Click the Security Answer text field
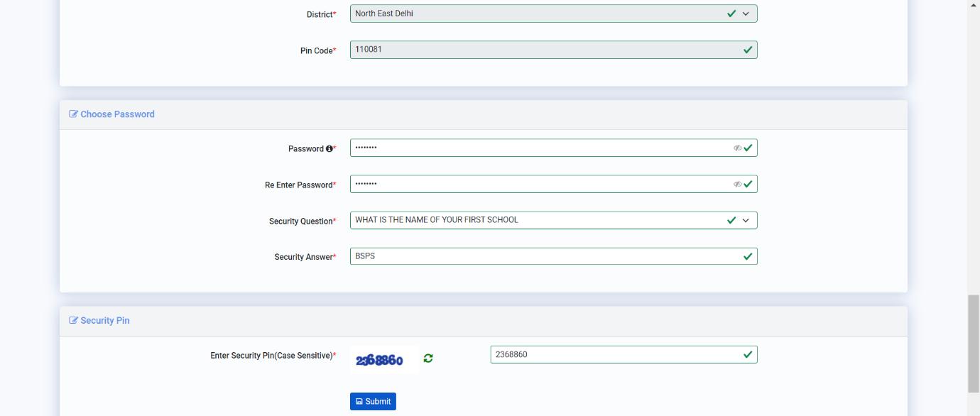980x416 pixels. pos(540,256)
